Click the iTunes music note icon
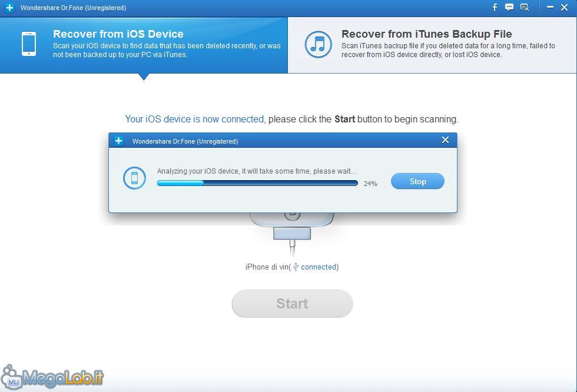The image size is (577, 392). pyautogui.click(x=319, y=45)
